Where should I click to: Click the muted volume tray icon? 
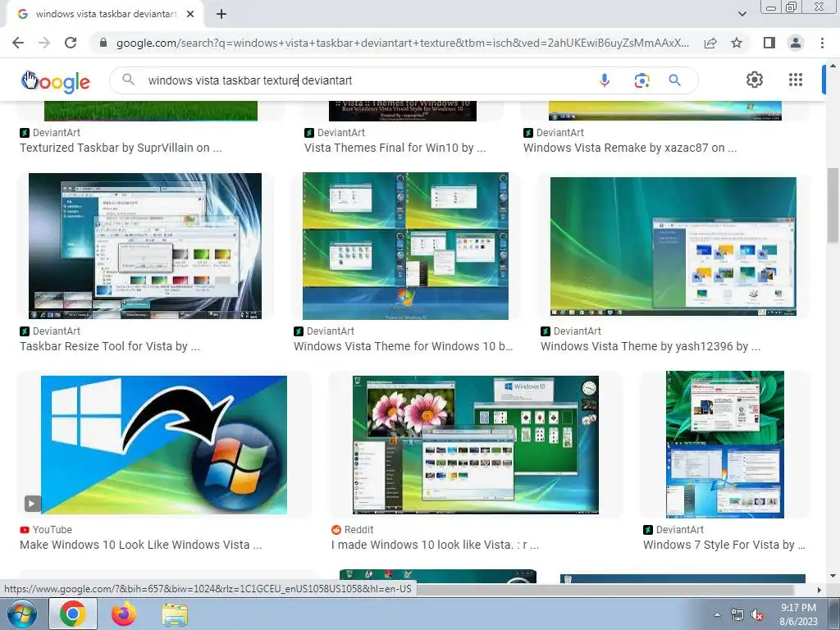757,615
